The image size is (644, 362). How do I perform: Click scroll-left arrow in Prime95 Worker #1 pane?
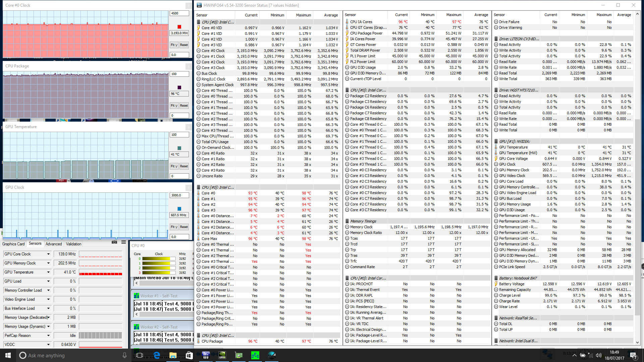coord(137,315)
